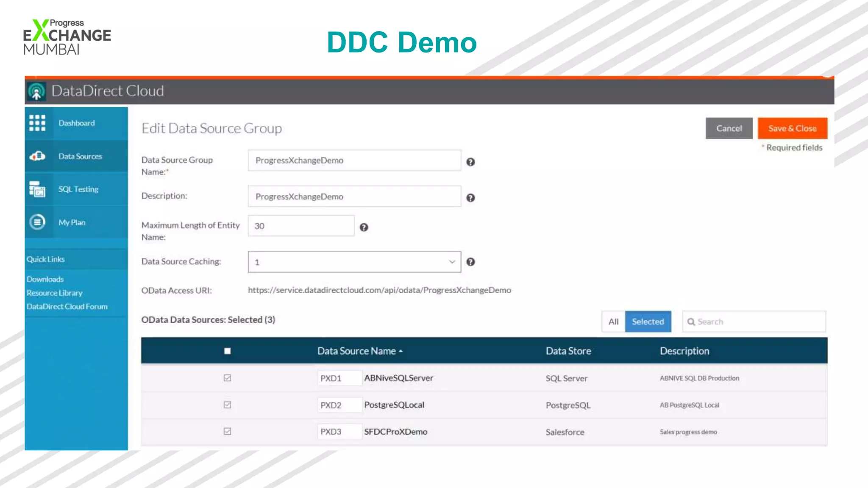This screenshot has width=868, height=488.
Task: Click the SFDCProXDemo data source name
Action: point(396,432)
